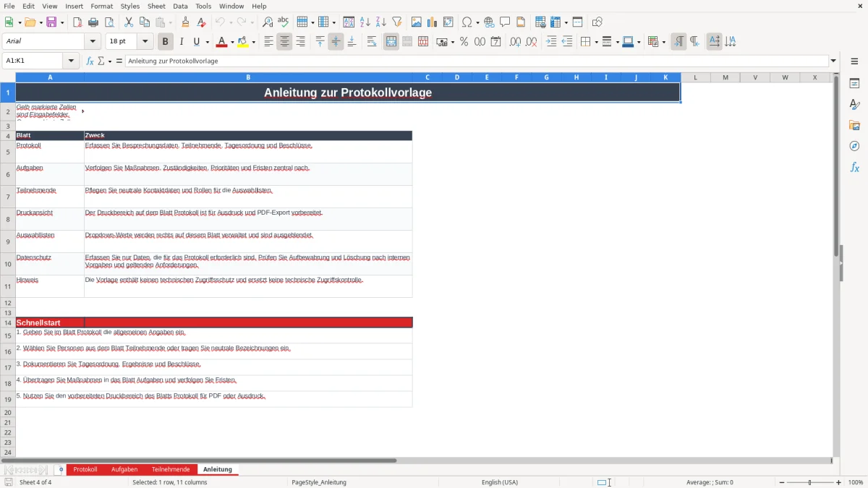Click the Copy icon
The image size is (868, 488).
tap(145, 22)
